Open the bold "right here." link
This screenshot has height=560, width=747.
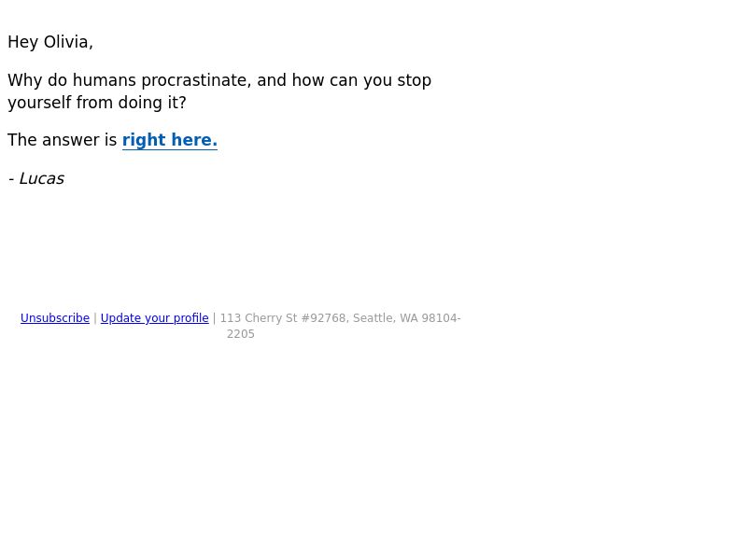coord(170,140)
